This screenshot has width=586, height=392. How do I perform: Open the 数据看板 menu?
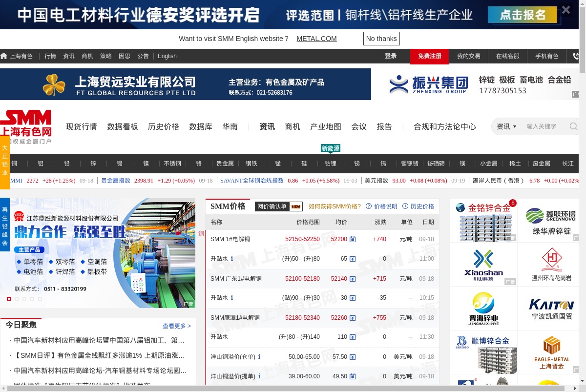click(123, 126)
